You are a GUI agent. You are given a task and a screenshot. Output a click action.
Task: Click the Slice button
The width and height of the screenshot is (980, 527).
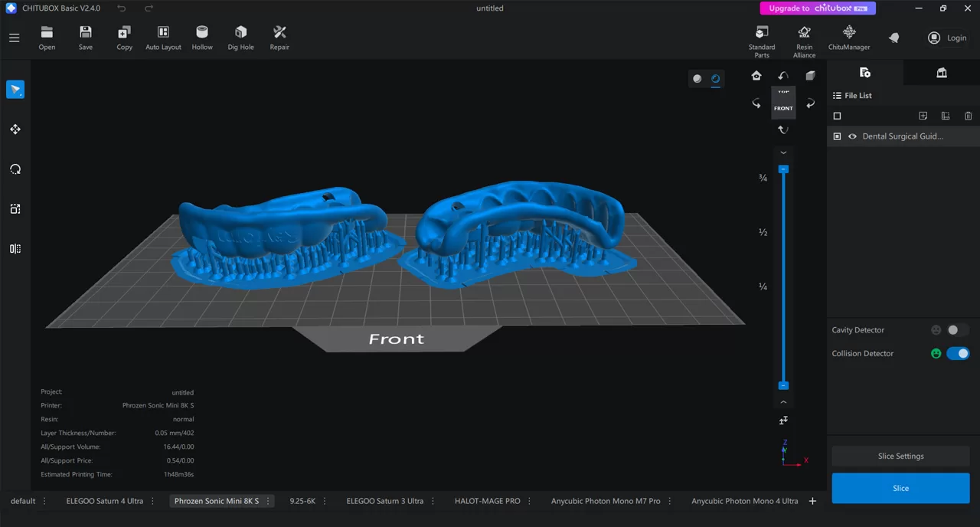tap(900, 488)
